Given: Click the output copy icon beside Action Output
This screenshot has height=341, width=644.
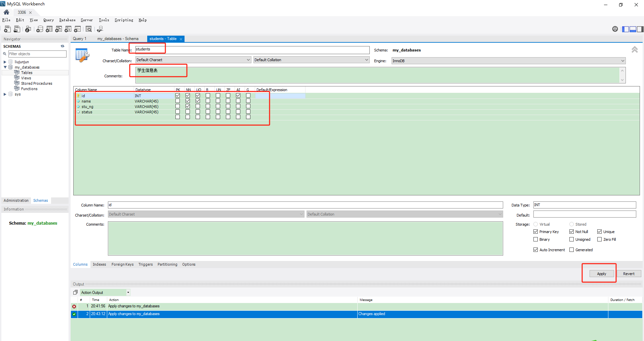Looking at the screenshot, I should (76, 293).
